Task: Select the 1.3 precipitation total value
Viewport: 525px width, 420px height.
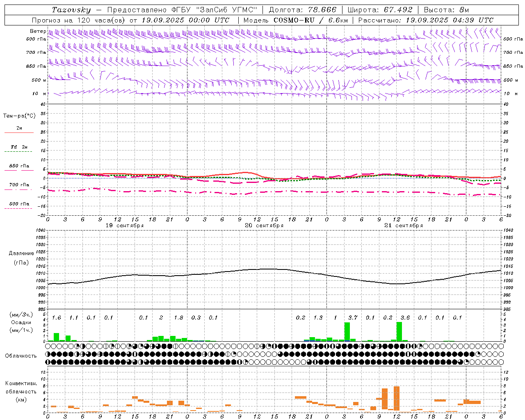Action: tap(318, 318)
